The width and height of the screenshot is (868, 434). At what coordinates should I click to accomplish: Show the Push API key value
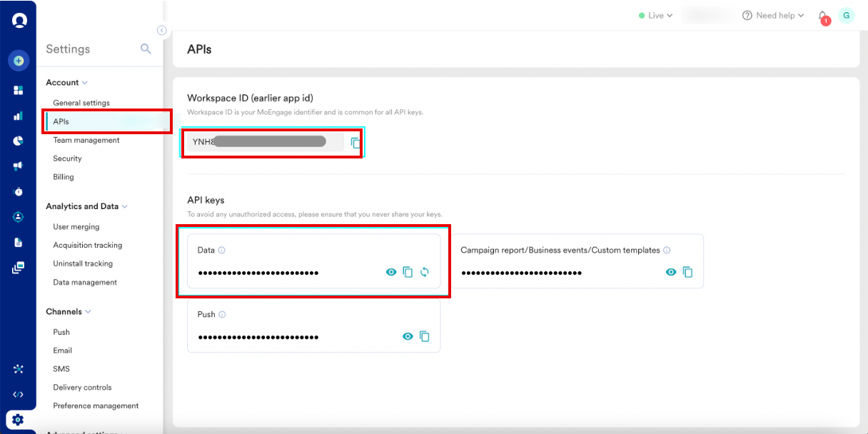[408, 336]
